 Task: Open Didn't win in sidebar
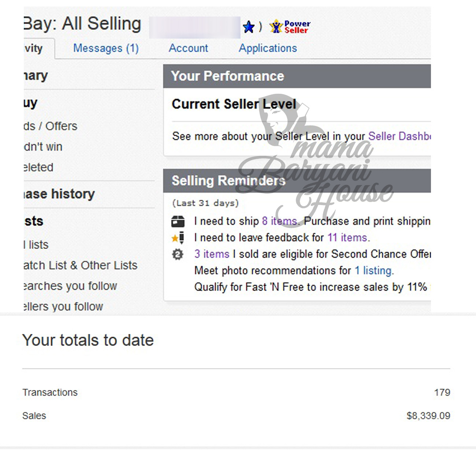(x=43, y=147)
